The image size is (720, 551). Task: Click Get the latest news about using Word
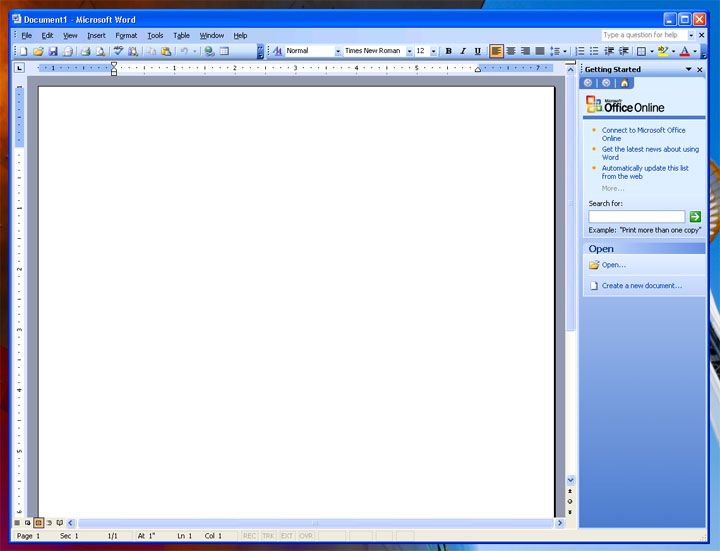coord(650,153)
